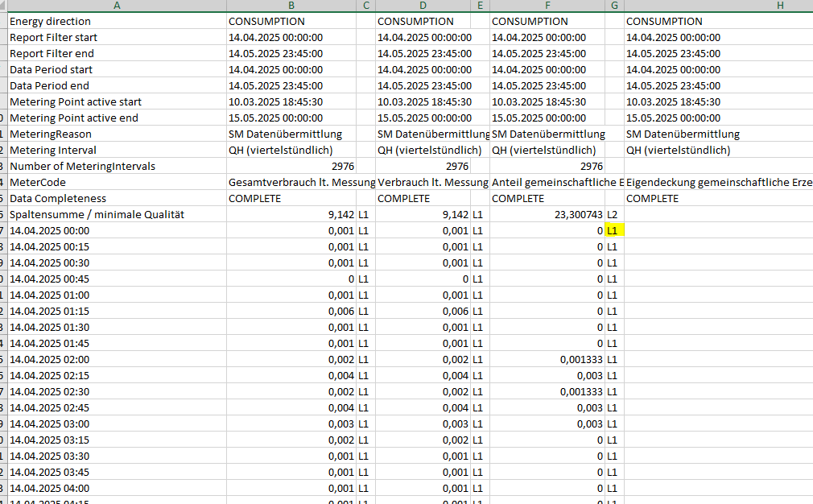813x504 pixels.
Task: Select the Eigendeckung gemeinschaftliche cell in column H
Action: coord(718,182)
